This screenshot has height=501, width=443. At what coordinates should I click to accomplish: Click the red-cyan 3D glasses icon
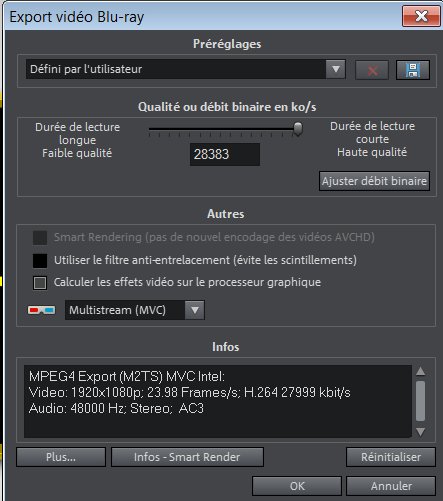click(41, 310)
